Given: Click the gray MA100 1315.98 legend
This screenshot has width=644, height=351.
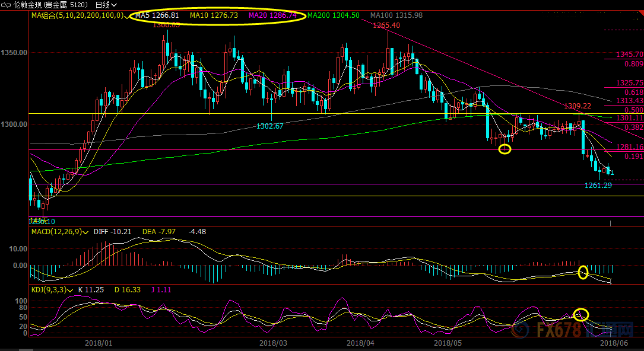Looking at the screenshot, I should [396, 15].
